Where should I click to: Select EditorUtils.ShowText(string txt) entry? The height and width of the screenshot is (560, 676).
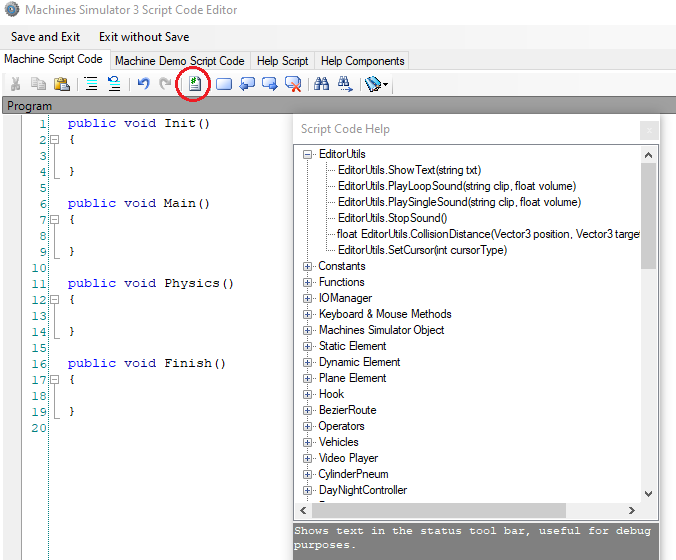(410, 170)
